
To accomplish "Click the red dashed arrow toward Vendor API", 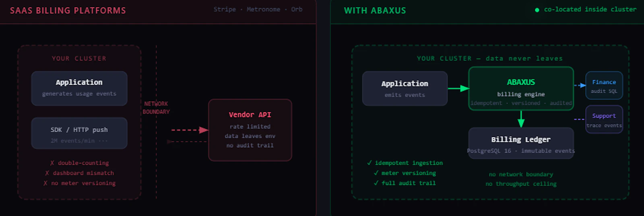I will click(190, 130).
